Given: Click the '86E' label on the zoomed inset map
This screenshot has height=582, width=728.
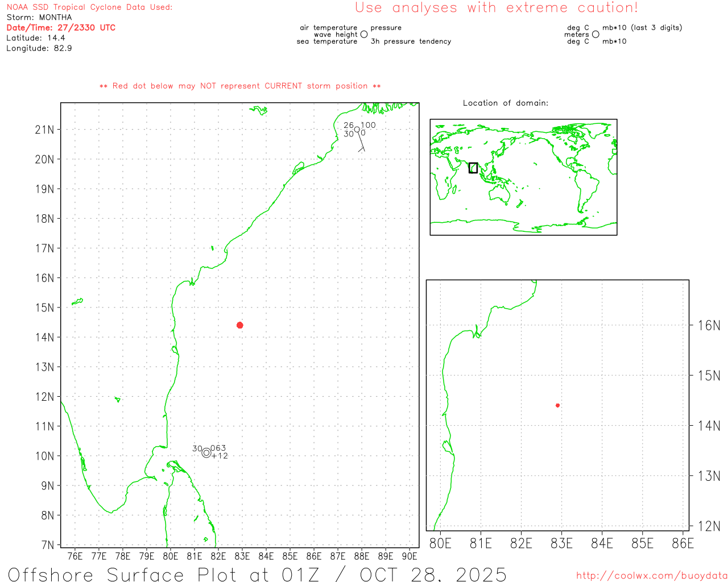Looking at the screenshot, I should [x=683, y=543].
